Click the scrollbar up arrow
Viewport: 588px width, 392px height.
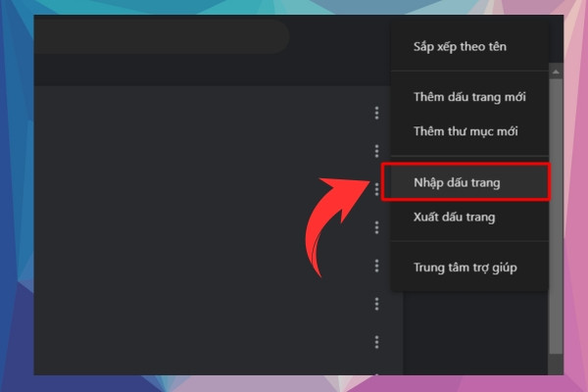click(556, 72)
